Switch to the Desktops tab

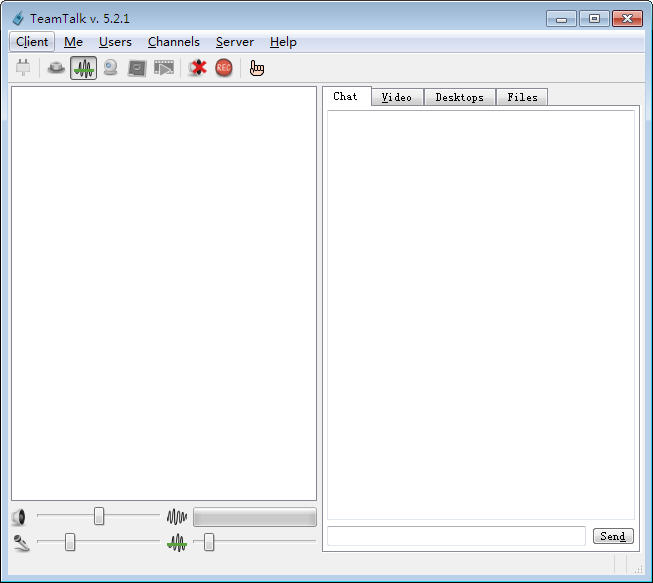pos(460,97)
